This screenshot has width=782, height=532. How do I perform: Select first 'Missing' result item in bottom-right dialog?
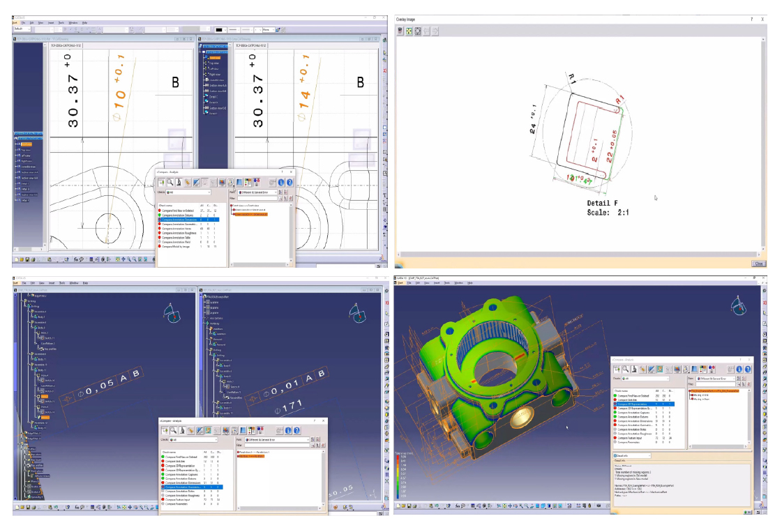(x=701, y=395)
